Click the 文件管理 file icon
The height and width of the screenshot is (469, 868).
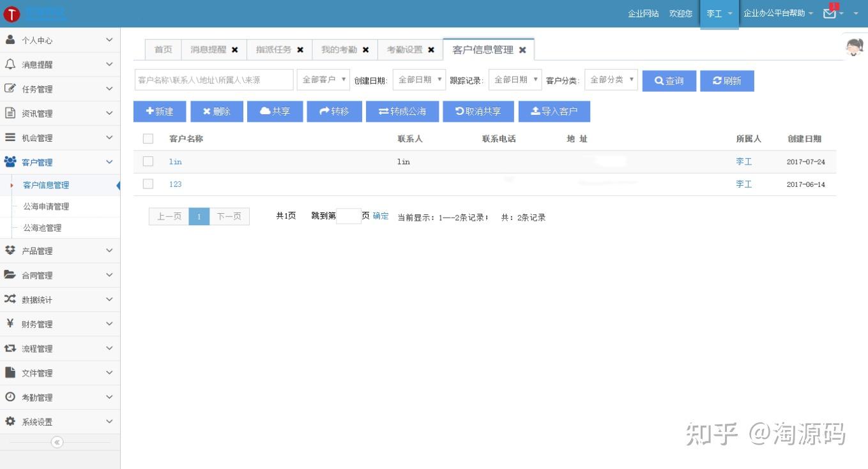tap(10, 373)
